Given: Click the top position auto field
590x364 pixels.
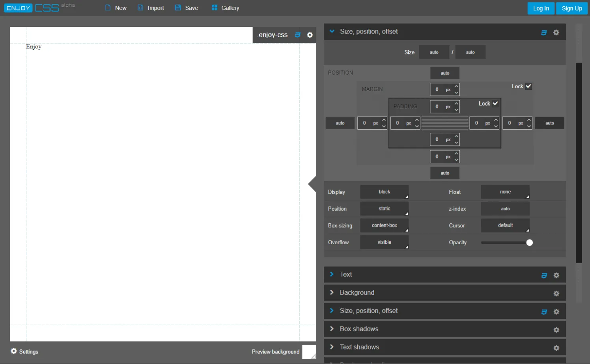Looking at the screenshot, I should coord(445,73).
